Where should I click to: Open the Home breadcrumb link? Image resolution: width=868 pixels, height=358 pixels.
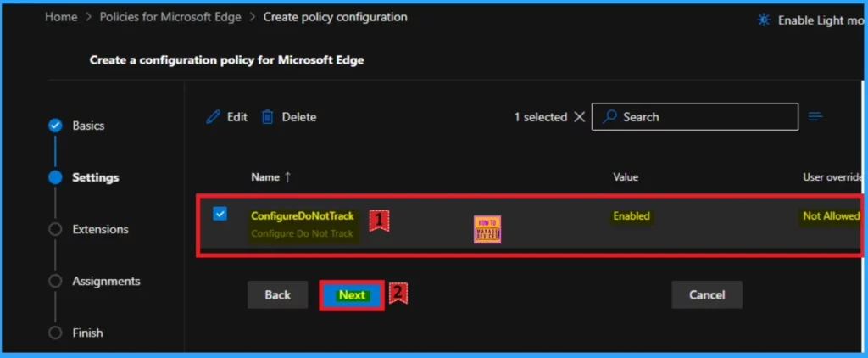61,17
